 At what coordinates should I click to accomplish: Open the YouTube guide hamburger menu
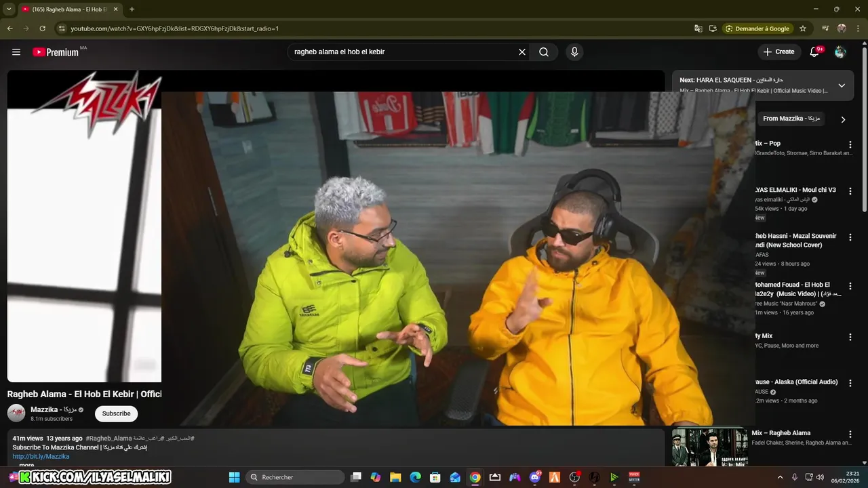click(x=16, y=52)
